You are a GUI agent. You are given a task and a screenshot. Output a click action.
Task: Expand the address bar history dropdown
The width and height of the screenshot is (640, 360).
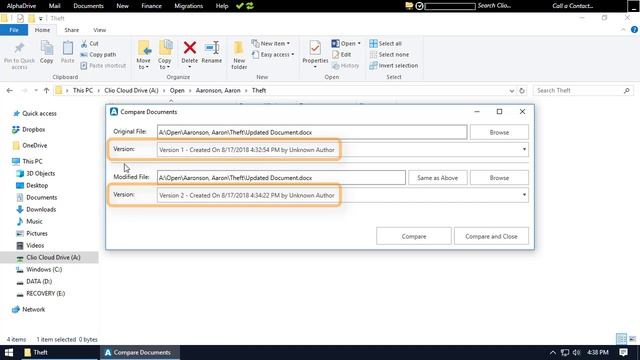pyautogui.click(x=511, y=91)
